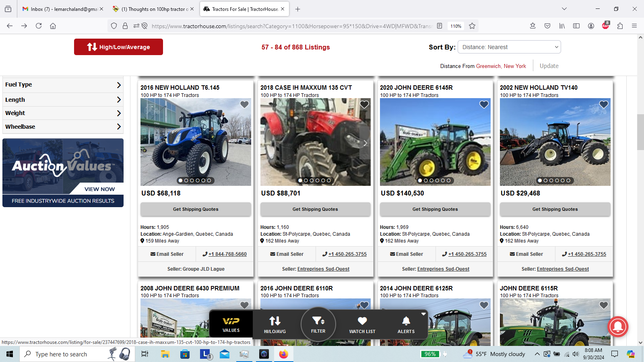
Task: Favorite the 2002 New Holland TV140 listing
Action: click(604, 105)
